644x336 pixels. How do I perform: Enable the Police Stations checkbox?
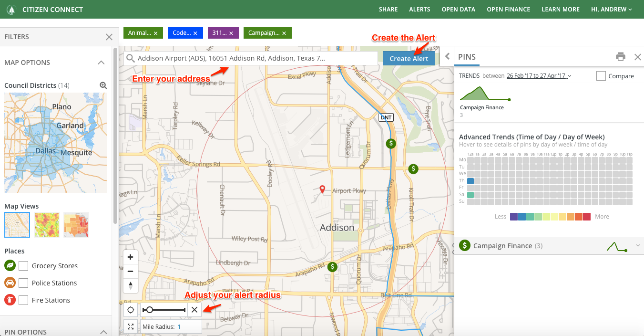click(x=23, y=283)
